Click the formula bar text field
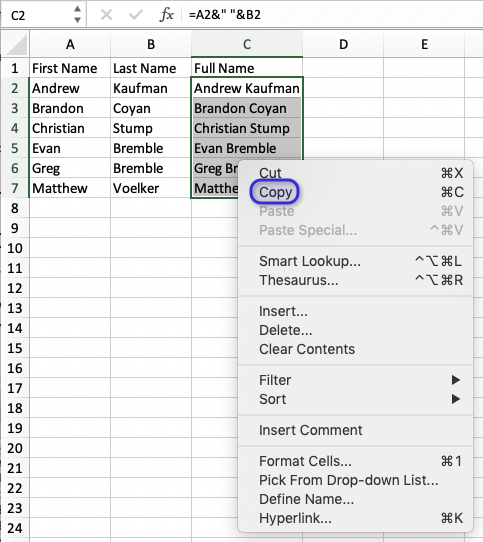483x542 pixels. [331, 15]
